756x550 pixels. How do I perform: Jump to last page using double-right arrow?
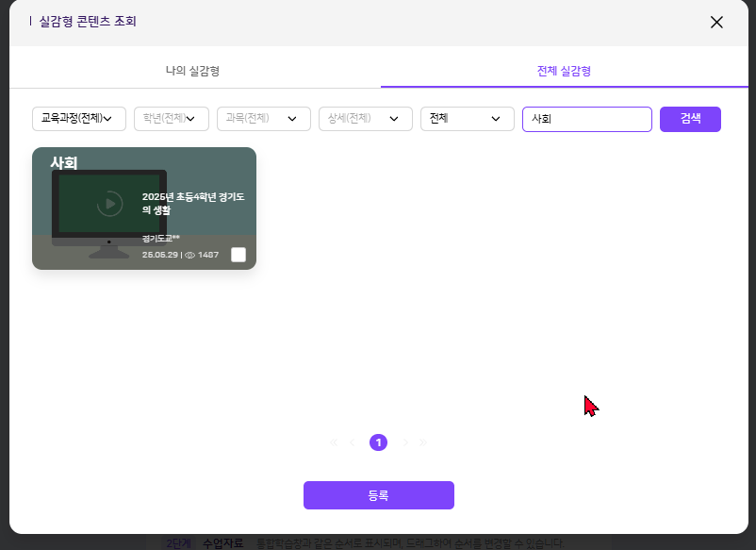point(423,442)
